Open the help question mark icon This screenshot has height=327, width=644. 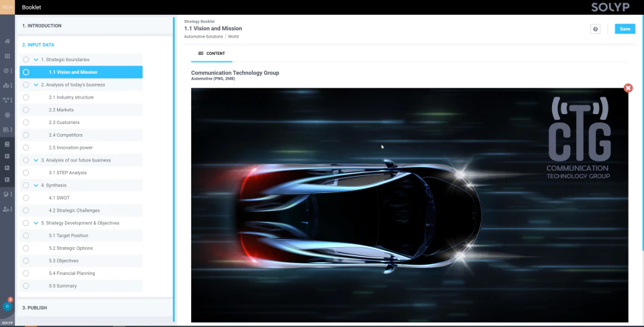(x=595, y=29)
